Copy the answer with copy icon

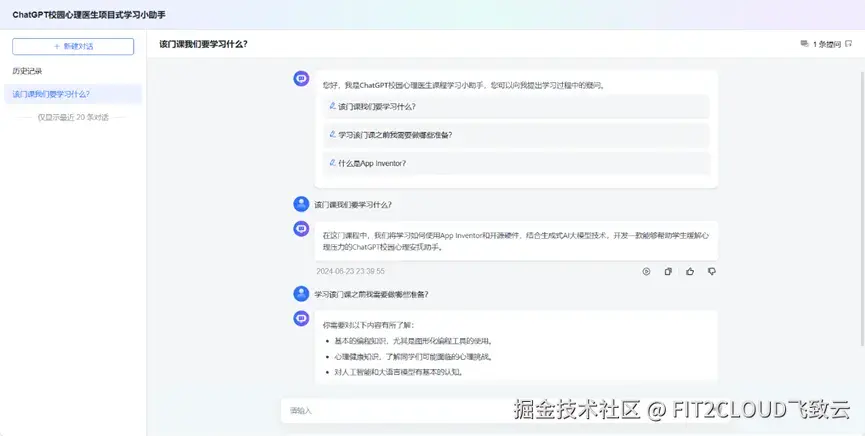coord(668,272)
